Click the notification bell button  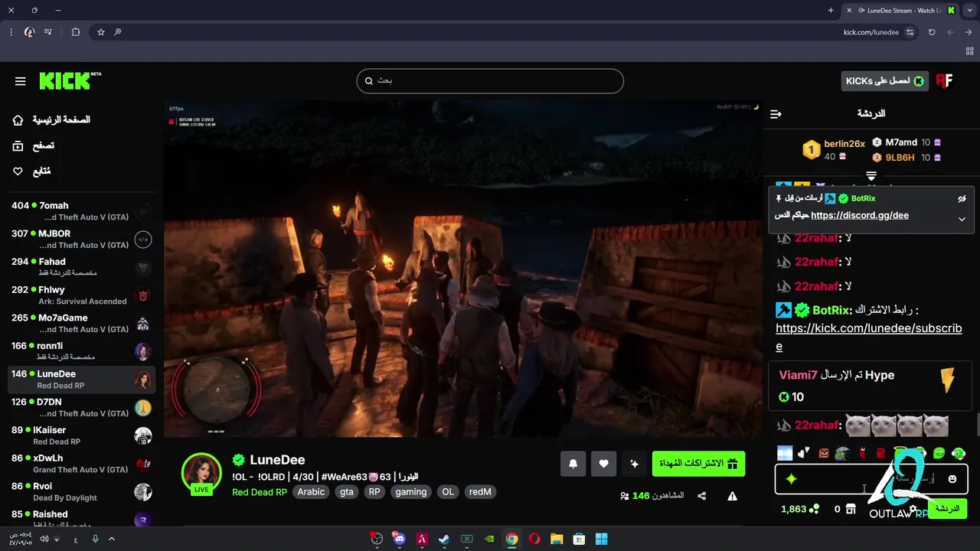tap(573, 464)
